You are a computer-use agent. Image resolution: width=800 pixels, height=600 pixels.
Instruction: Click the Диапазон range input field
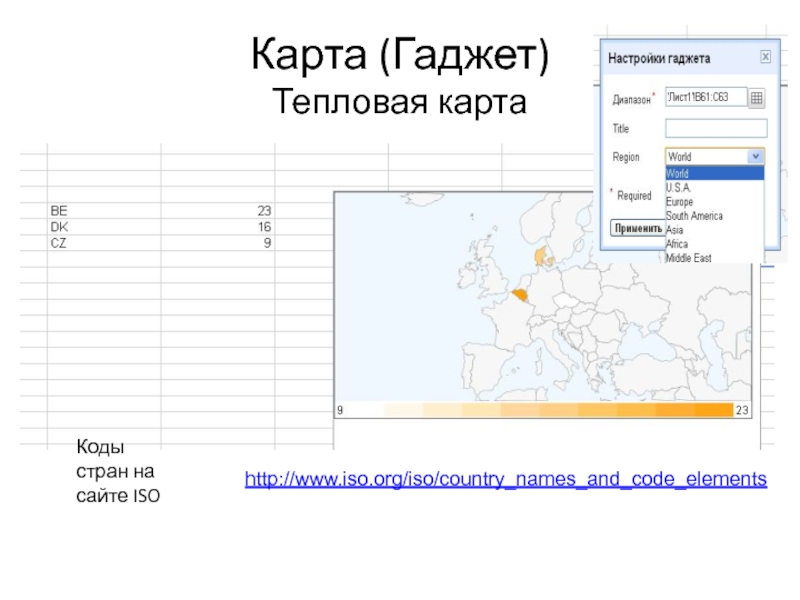coord(705,98)
